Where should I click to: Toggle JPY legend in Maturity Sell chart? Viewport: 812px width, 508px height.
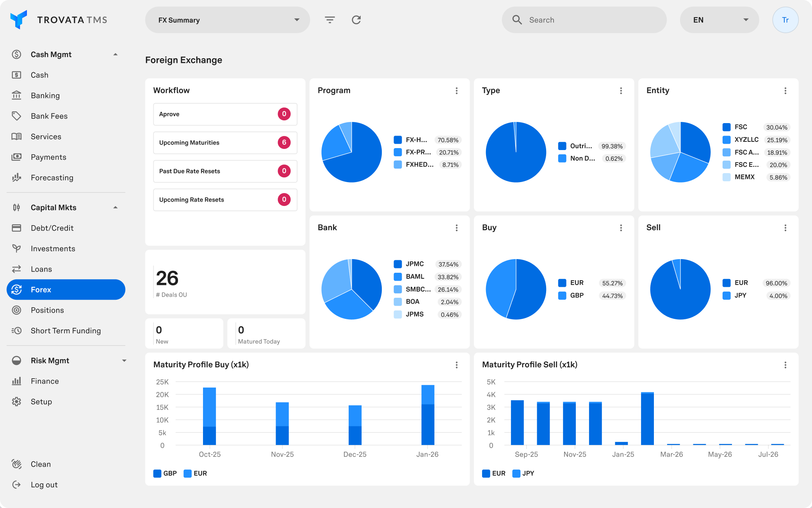point(523,473)
